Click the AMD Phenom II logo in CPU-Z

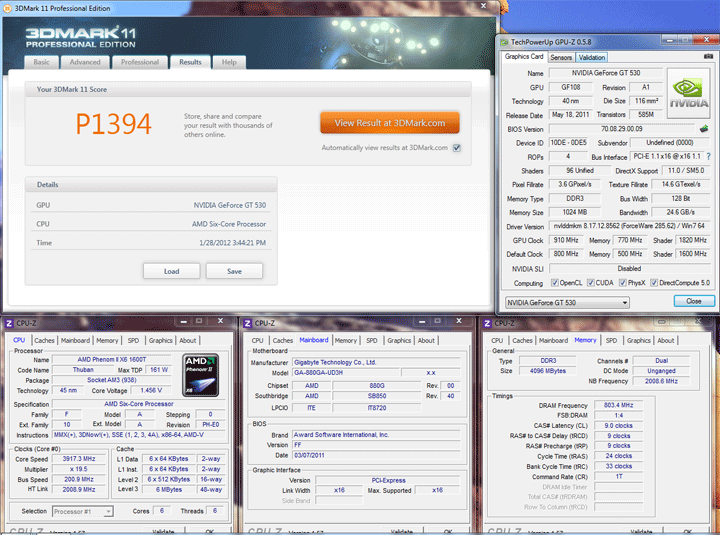click(x=201, y=375)
